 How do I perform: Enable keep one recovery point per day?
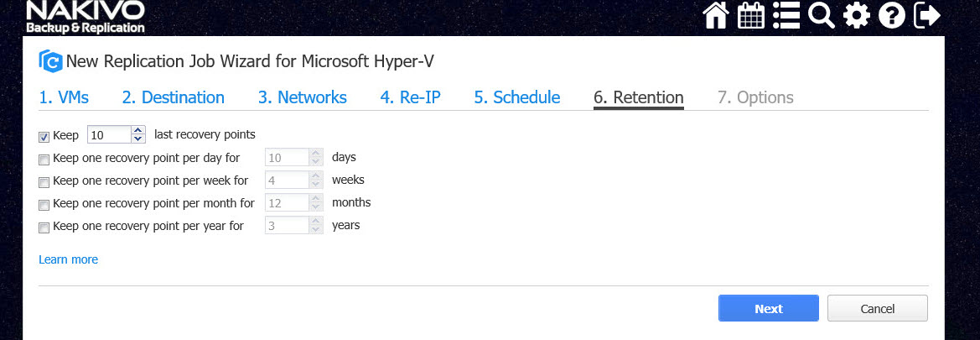(x=44, y=159)
